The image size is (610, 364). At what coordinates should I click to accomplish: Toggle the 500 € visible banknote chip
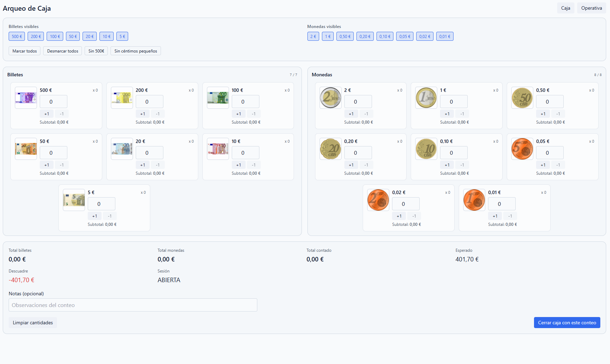17,36
